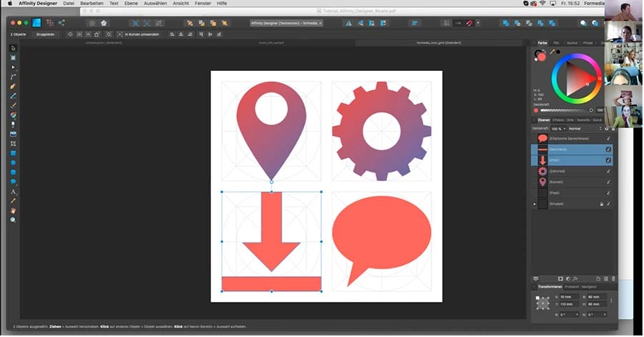The height and width of the screenshot is (337, 644).
Task: Hide the Elliptische Sprechblase layer
Action: pos(608,138)
